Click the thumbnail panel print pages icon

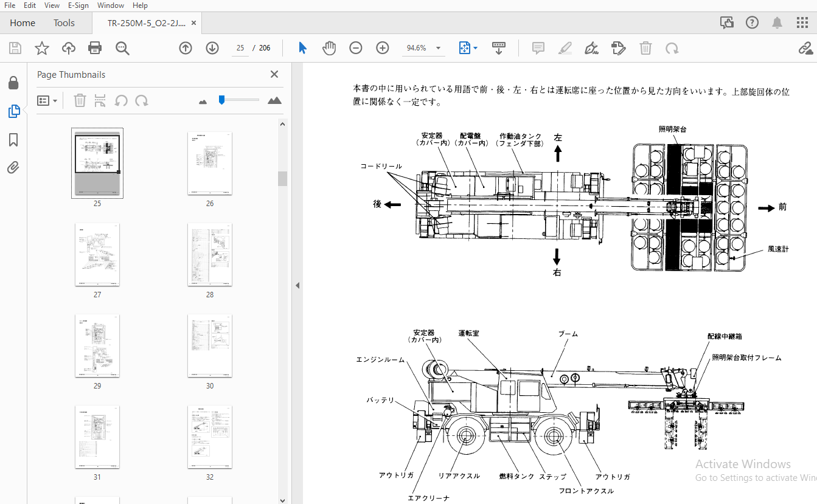point(100,100)
